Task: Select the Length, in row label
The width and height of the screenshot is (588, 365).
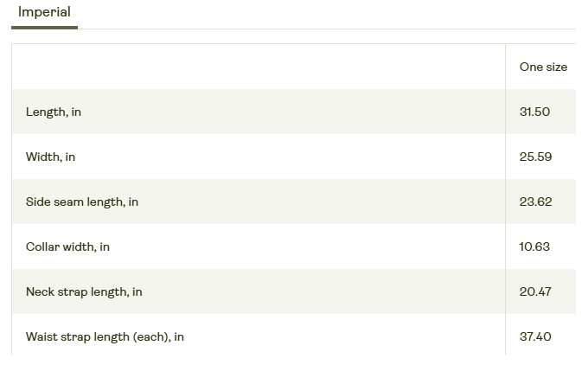Action: pyautogui.click(x=54, y=112)
